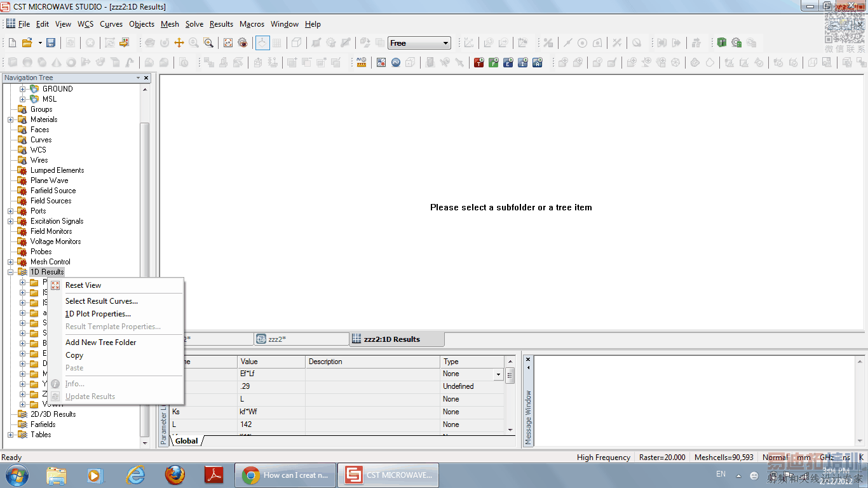Click the gear-with-box icon next to green box

[x=736, y=43]
